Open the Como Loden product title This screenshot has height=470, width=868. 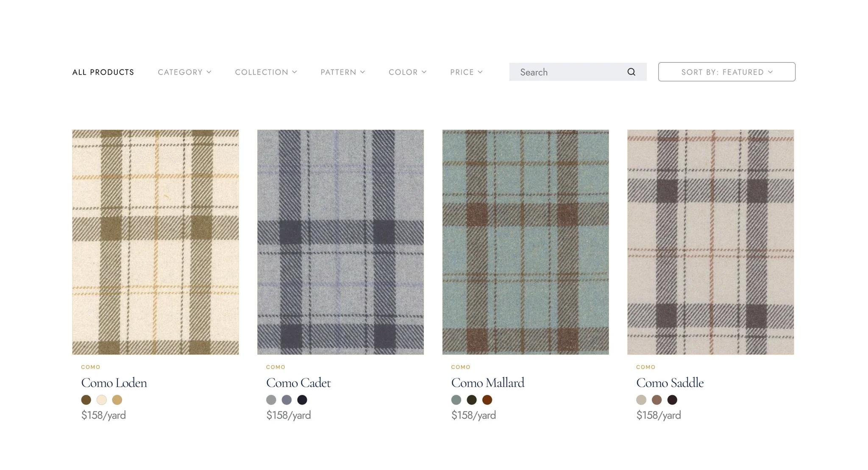click(x=114, y=383)
